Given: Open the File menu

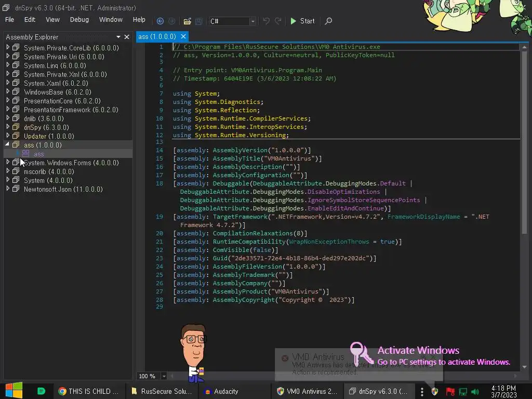Looking at the screenshot, I should 9,20.
